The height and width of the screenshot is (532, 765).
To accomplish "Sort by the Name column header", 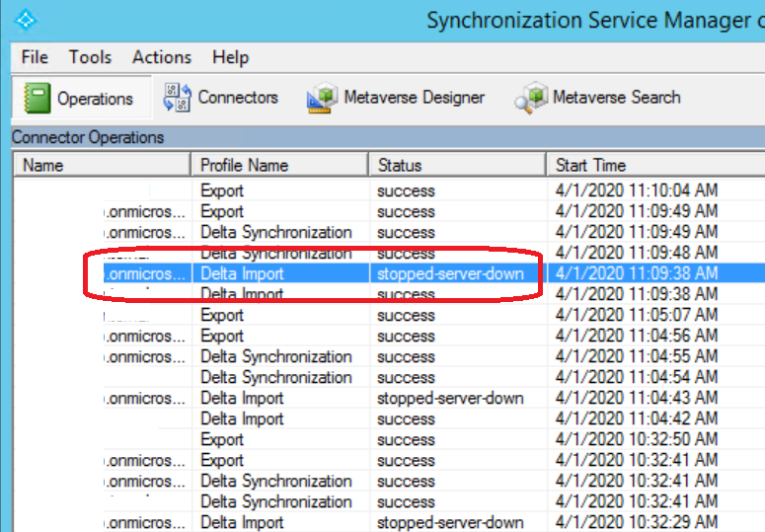I will 99,165.
